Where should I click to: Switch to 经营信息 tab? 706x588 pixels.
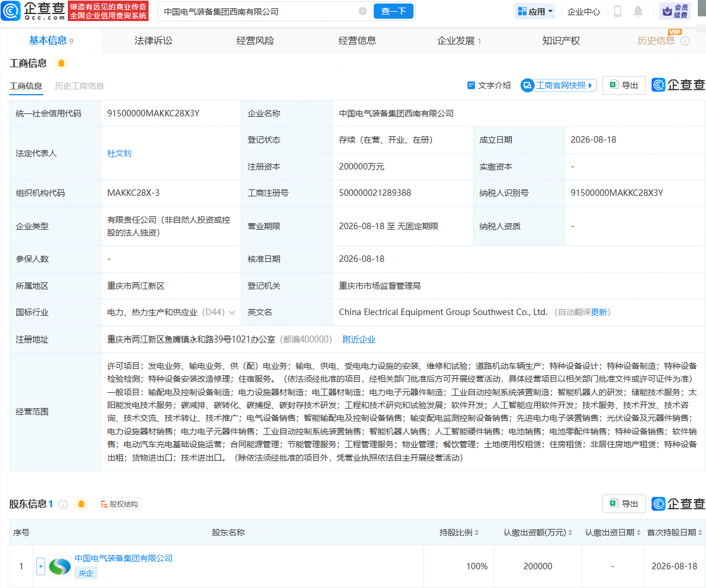coord(357,41)
